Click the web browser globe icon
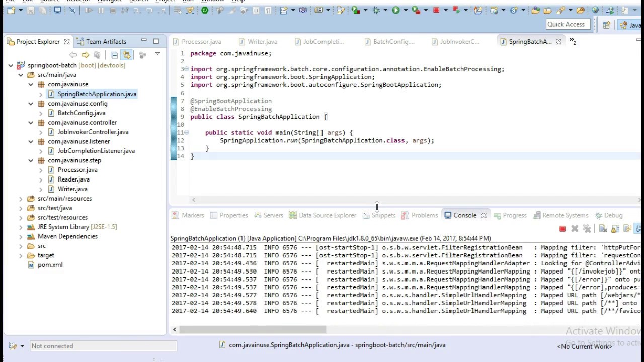 tap(596, 10)
